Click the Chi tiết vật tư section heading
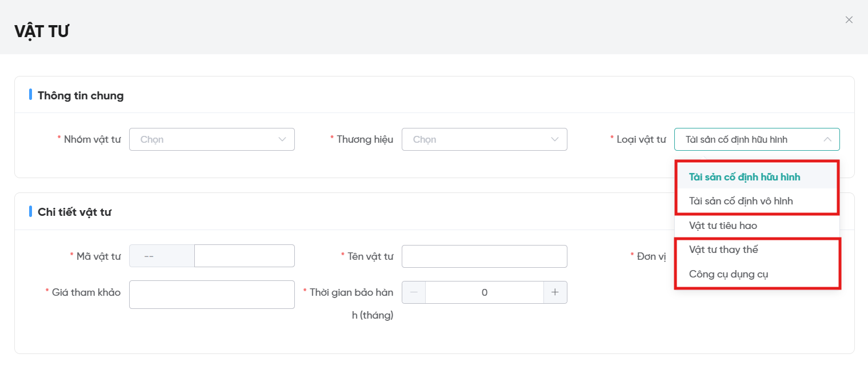The image size is (868, 366). pyautogui.click(x=74, y=212)
